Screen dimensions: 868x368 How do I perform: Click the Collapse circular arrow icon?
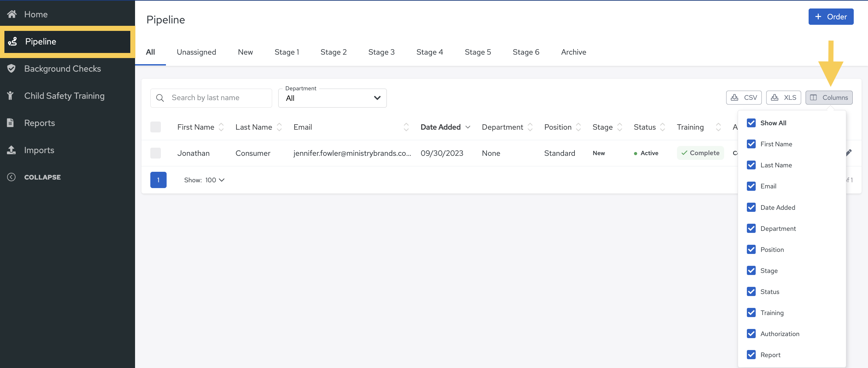point(11,177)
